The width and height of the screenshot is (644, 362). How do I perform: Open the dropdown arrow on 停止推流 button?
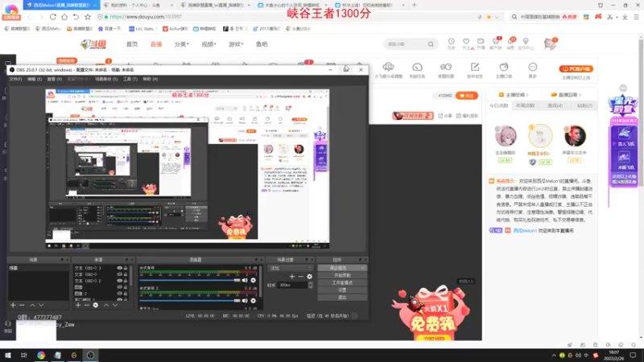pyautogui.click(x=363, y=268)
